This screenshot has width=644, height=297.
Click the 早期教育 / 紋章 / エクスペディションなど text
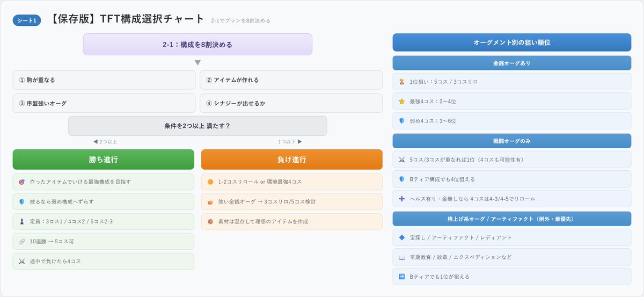(461, 257)
